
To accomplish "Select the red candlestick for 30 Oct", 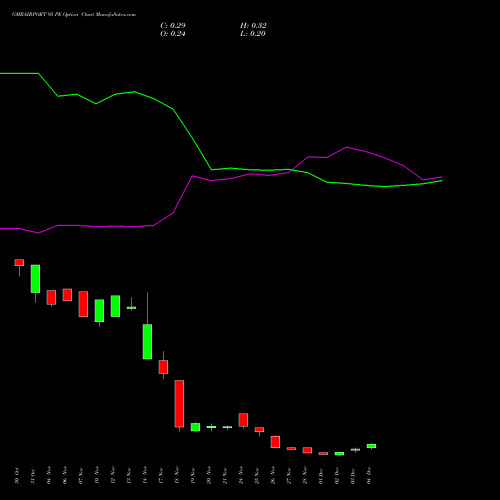I will click(x=19, y=263).
